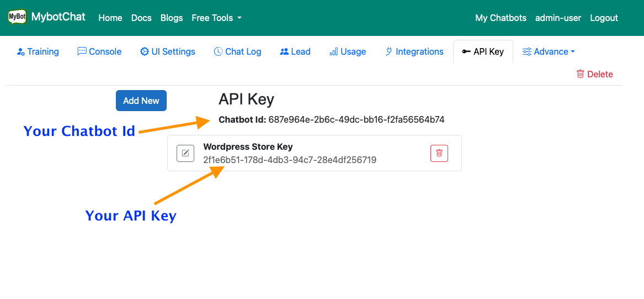Open the Training tab

[38, 52]
